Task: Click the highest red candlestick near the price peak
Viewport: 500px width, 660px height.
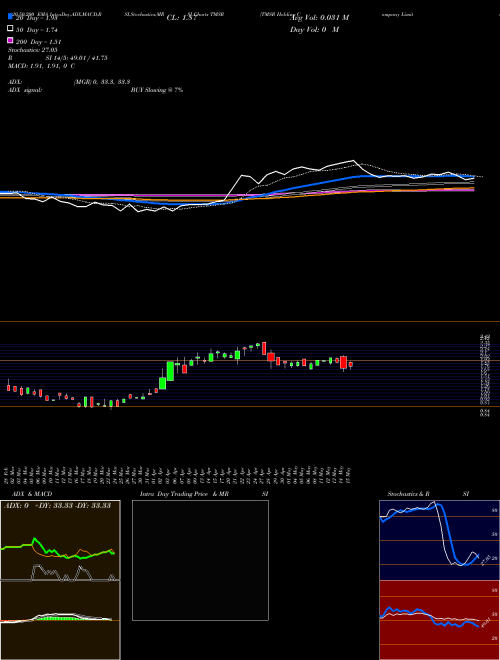Action: coord(264,349)
